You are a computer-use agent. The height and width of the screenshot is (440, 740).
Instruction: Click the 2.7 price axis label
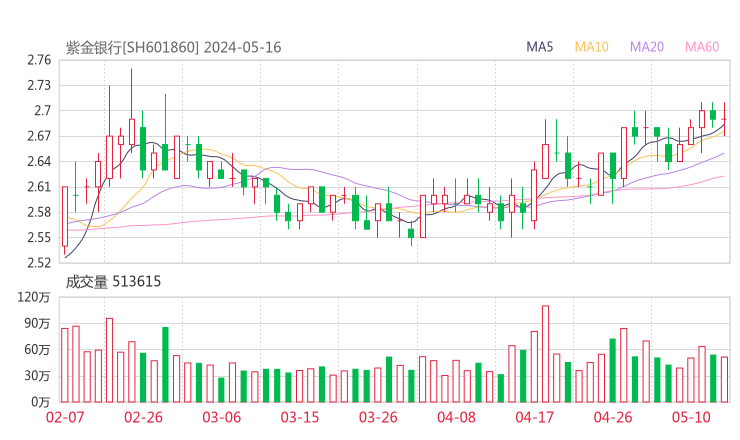(42, 111)
